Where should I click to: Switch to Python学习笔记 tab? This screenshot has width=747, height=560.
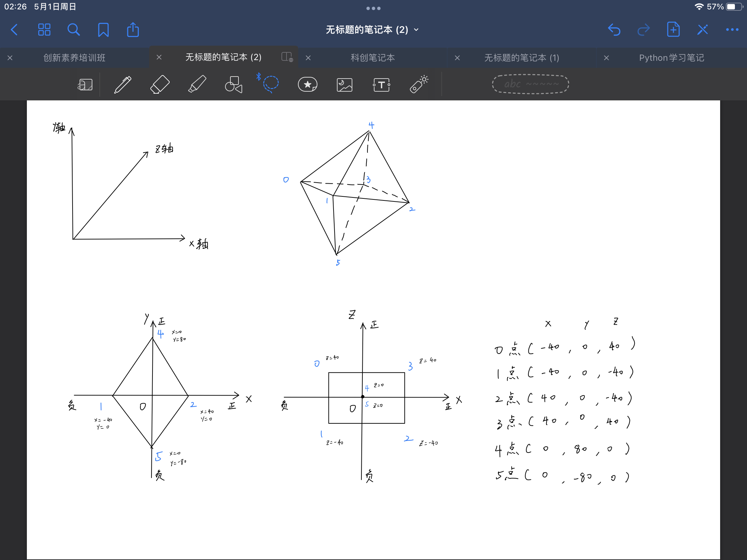[x=671, y=58]
